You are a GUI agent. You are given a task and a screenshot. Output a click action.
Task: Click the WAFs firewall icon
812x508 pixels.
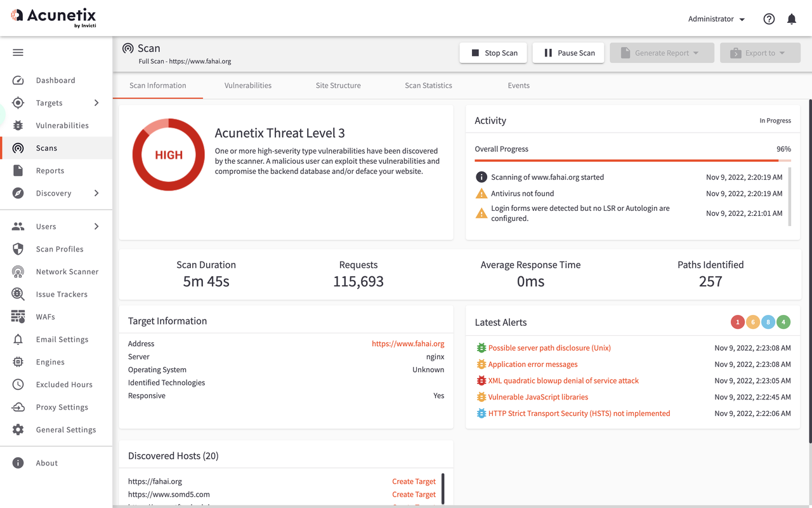pyautogui.click(x=18, y=317)
